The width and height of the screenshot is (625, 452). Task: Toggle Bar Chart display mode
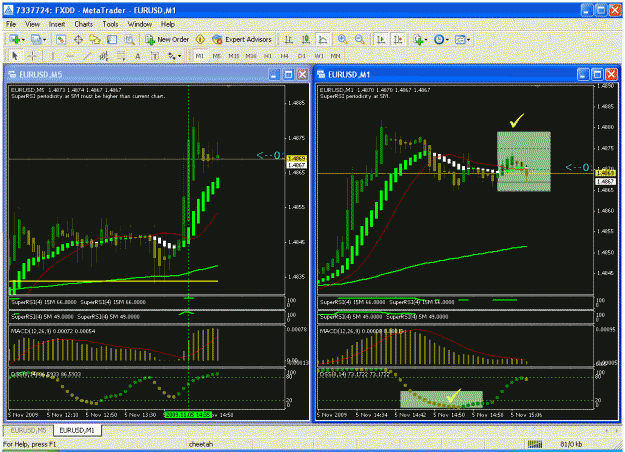tap(289, 39)
